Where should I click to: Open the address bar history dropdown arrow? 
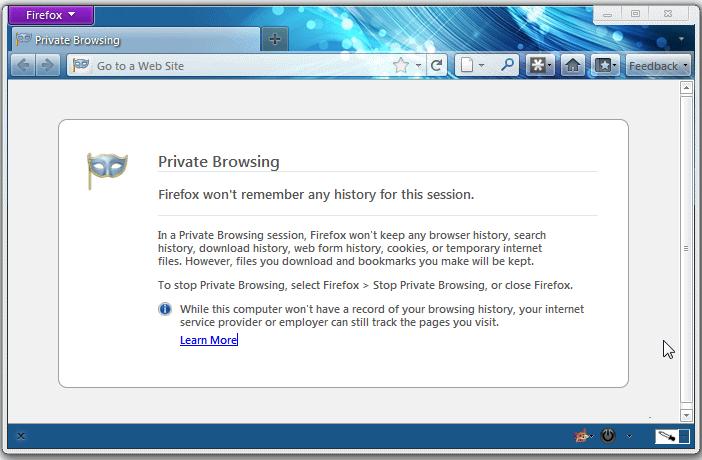click(417, 66)
